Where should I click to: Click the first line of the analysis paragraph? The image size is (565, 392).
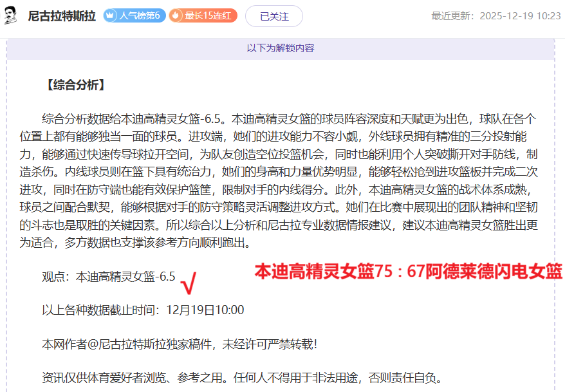coord(289,119)
